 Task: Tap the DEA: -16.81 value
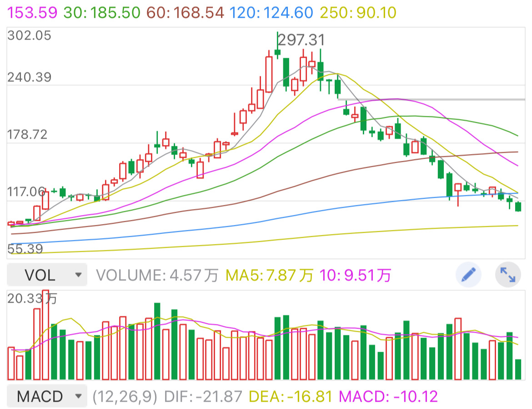click(291, 396)
